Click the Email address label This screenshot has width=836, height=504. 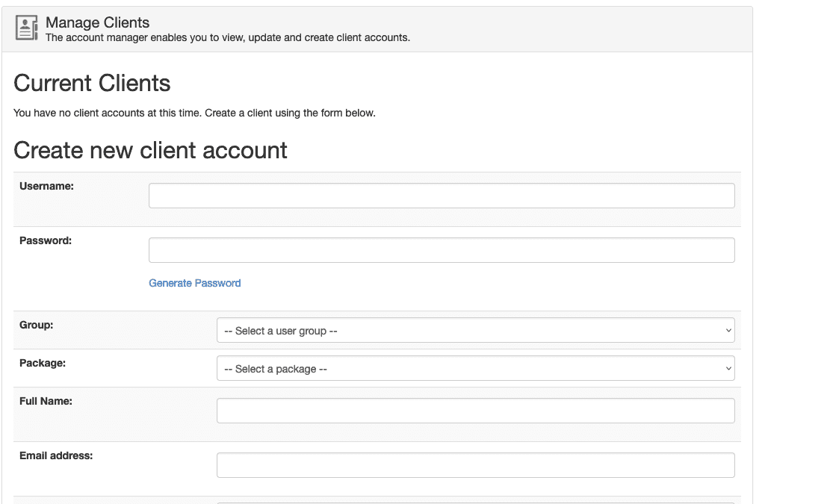tap(56, 455)
